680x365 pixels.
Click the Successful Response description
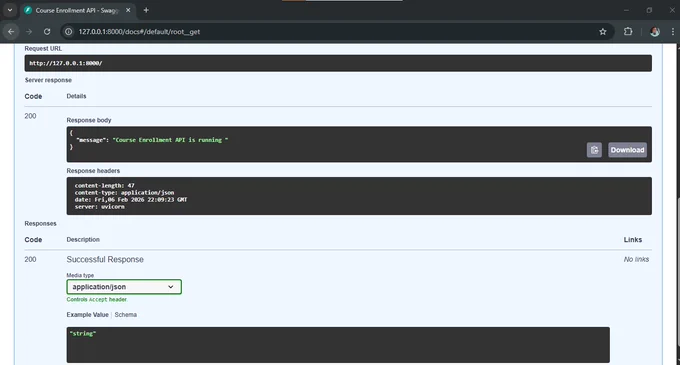tap(105, 259)
